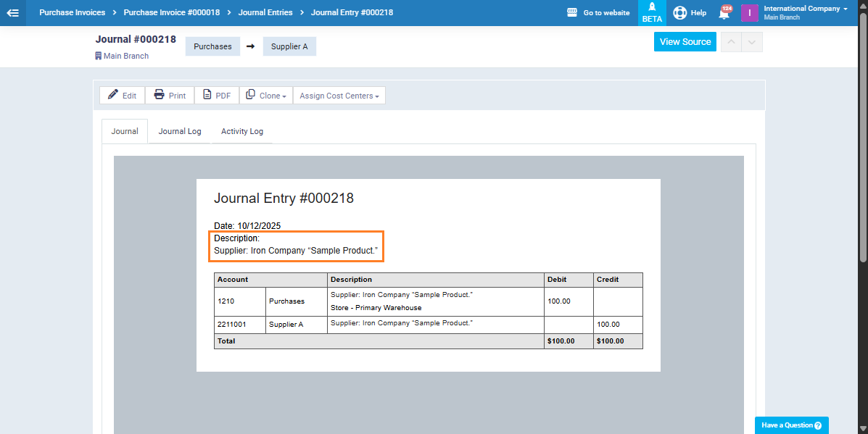
Task: Print the journal entry
Action: click(170, 96)
